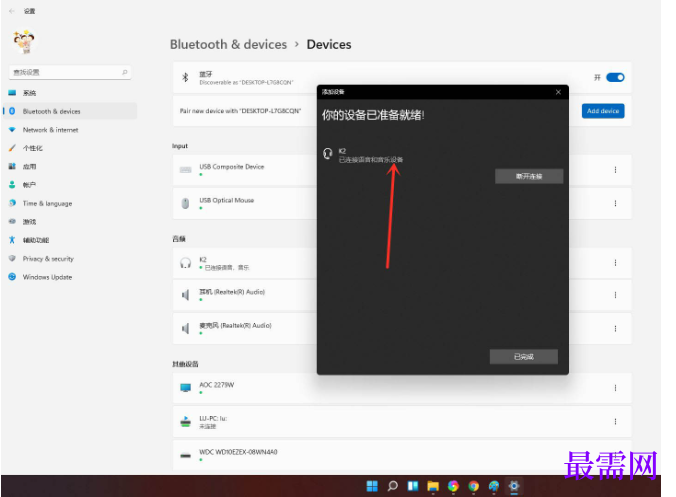676x497 pixels.
Task: Click the AOC 2279W monitor icon
Action: tap(185, 388)
